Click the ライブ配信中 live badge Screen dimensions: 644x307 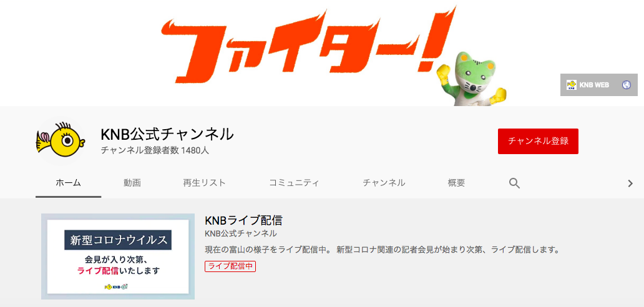tap(230, 266)
